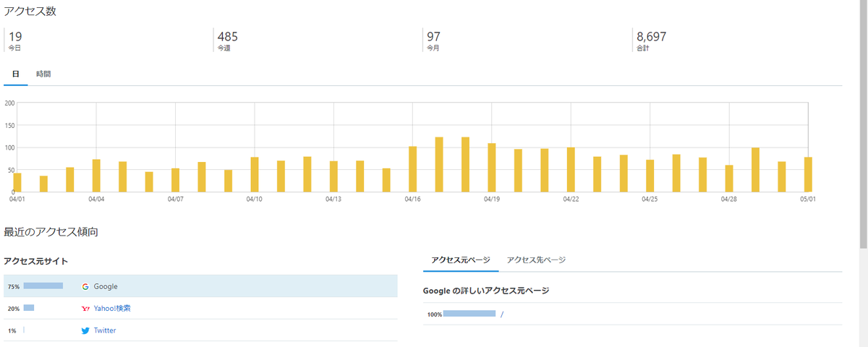Click the 1% label in Twitter row

pyautogui.click(x=12, y=331)
